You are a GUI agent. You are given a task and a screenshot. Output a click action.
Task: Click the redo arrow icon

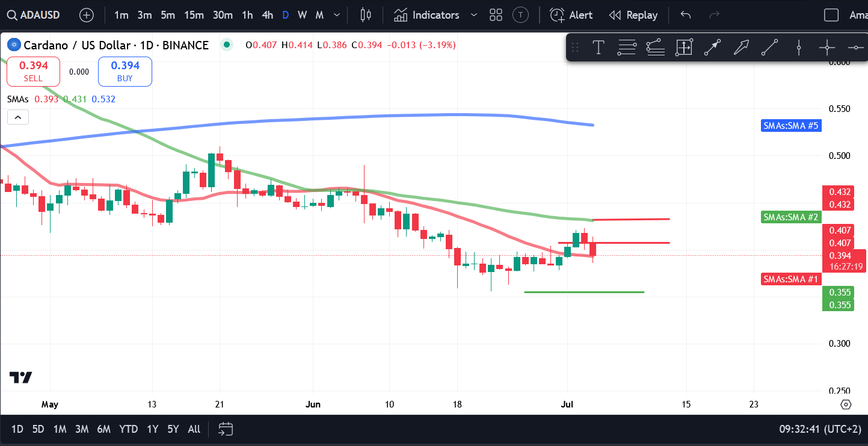click(715, 15)
